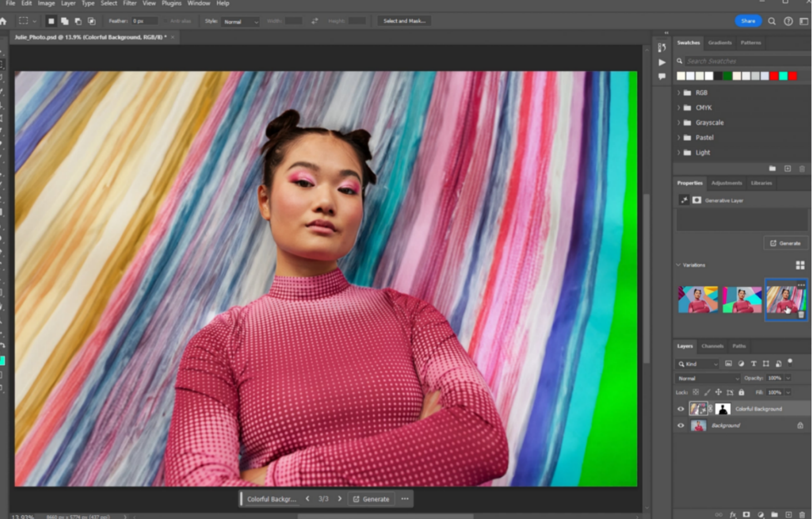Open the History panel icon
The width and height of the screenshot is (812, 519).
[662, 48]
